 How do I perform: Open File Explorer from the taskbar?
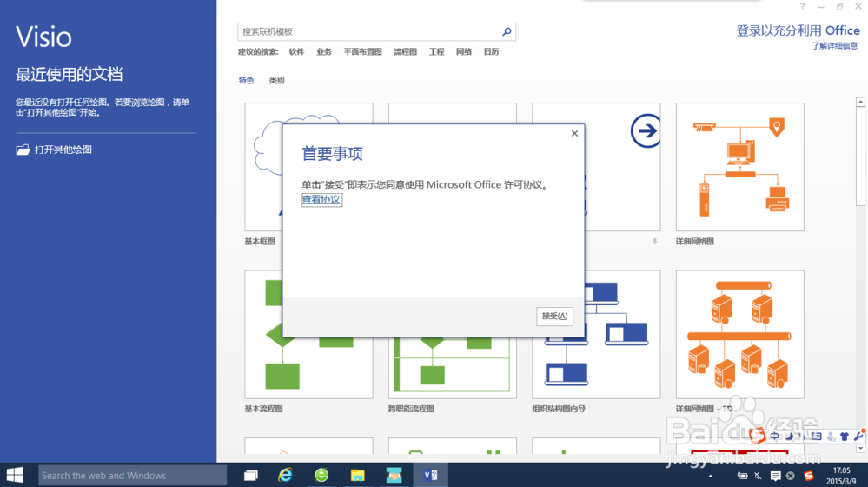tap(358, 476)
